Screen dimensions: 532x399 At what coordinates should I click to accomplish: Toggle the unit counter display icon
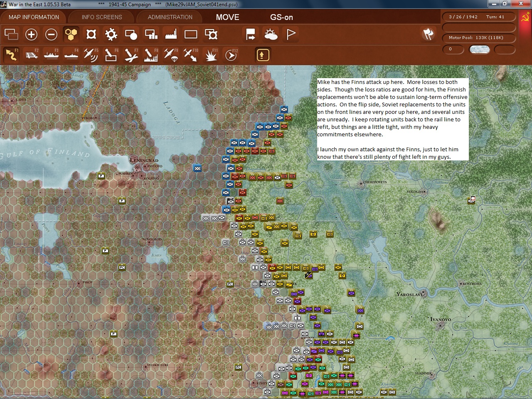(91, 34)
